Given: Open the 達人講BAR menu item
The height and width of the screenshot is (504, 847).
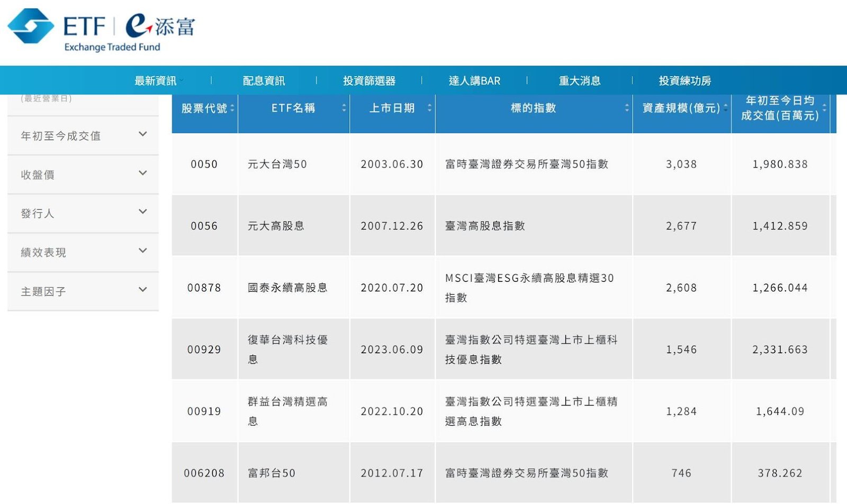Looking at the screenshot, I should pyautogui.click(x=474, y=80).
